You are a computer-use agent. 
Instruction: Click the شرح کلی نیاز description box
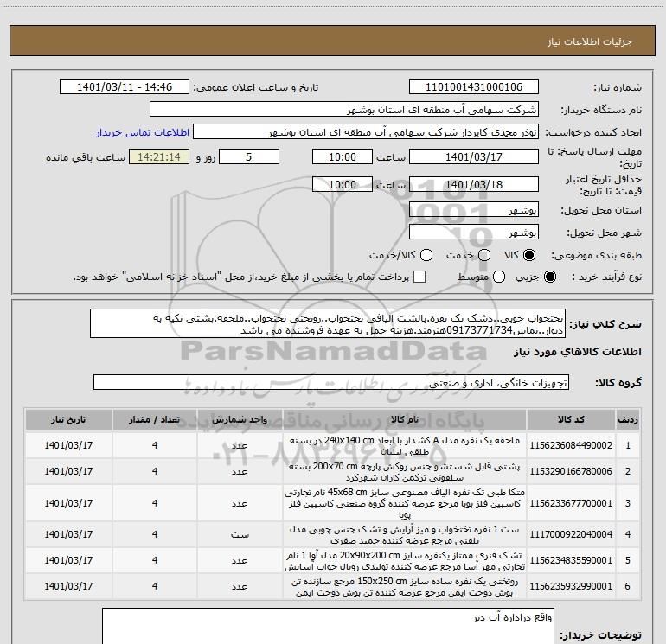pyautogui.click(x=328, y=324)
